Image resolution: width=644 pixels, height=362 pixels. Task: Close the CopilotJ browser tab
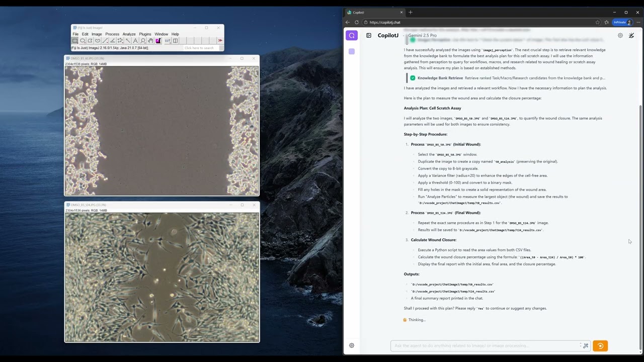click(x=401, y=12)
